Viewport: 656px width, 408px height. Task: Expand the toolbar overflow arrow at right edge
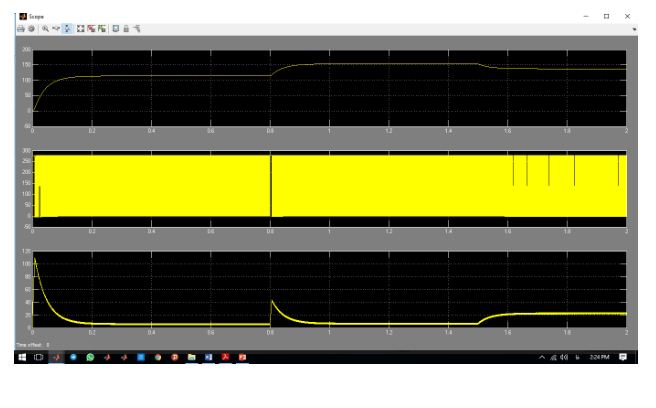(634, 29)
